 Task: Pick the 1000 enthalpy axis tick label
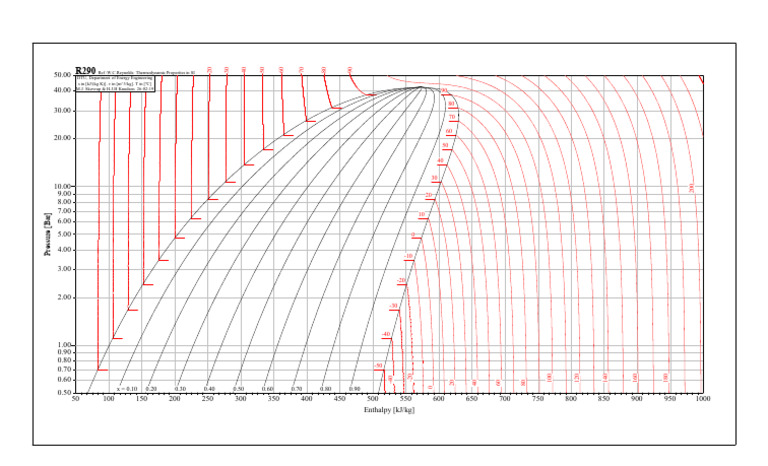point(703,399)
